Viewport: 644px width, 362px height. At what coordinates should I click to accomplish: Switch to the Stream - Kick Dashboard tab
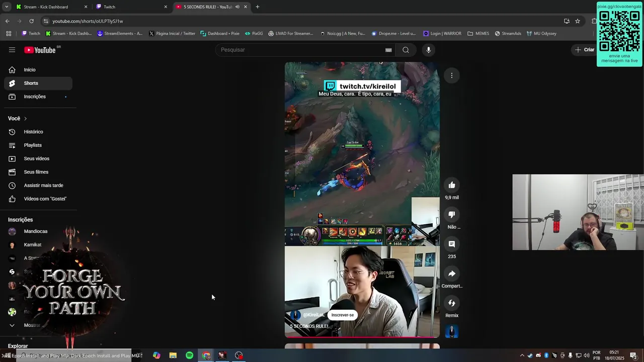[51, 7]
